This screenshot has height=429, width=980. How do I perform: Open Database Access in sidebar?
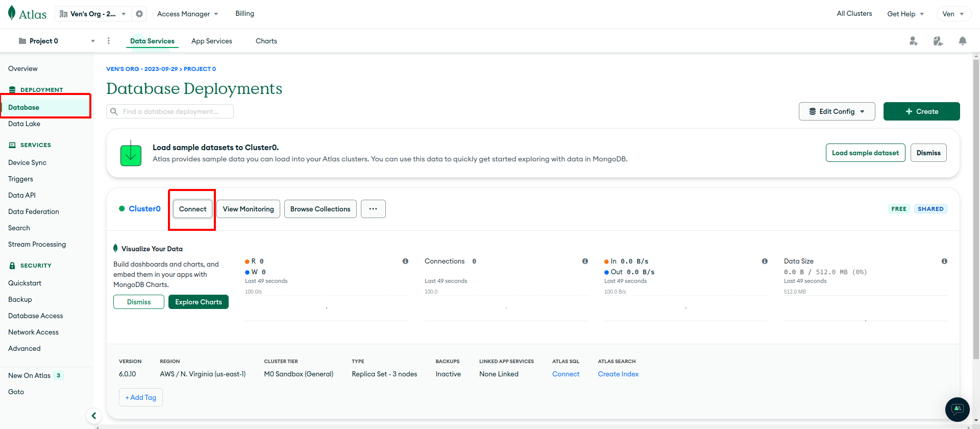point(36,316)
